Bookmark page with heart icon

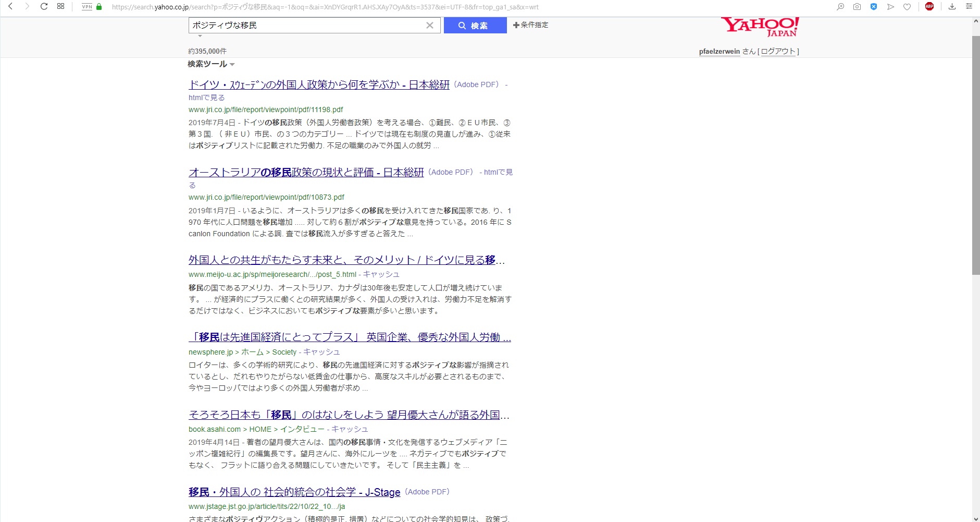coord(907,7)
